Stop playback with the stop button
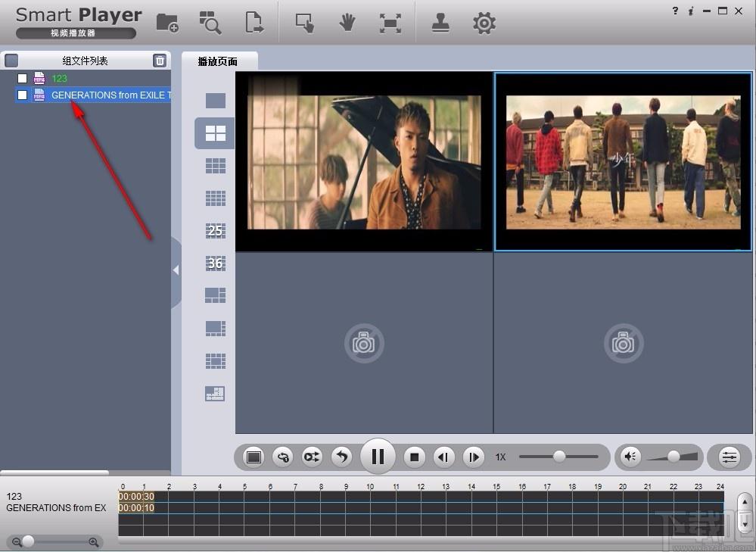This screenshot has width=756, height=552. (x=414, y=457)
